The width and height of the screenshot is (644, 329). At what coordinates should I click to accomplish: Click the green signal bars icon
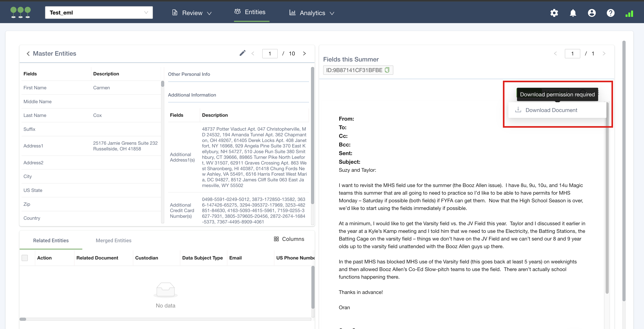coord(629,14)
